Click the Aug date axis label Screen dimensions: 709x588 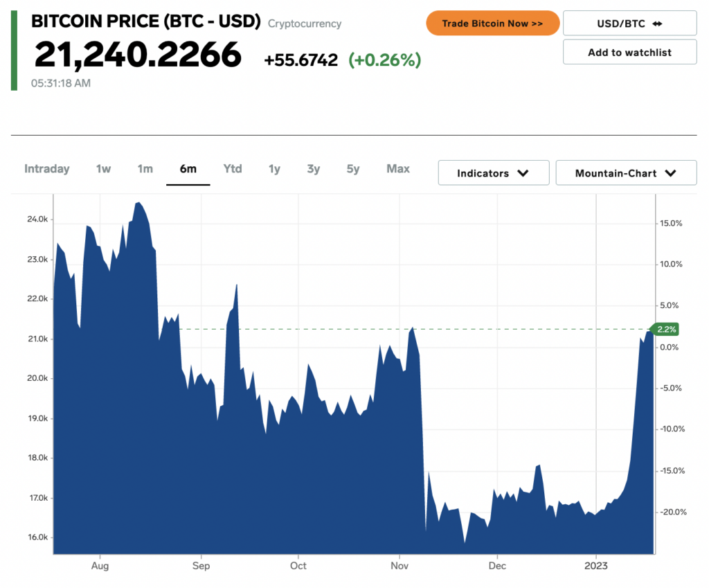pyautogui.click(x=100, y=566)
